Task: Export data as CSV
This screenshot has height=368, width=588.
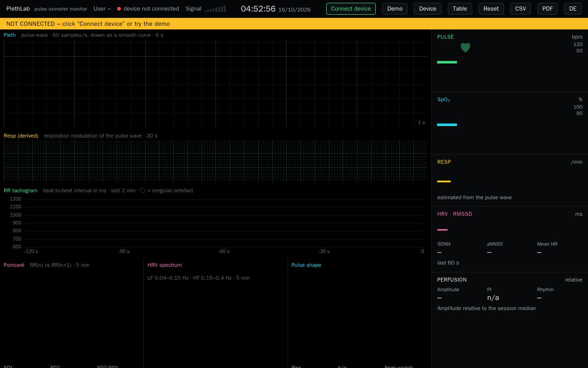Action: coord(520,9)
